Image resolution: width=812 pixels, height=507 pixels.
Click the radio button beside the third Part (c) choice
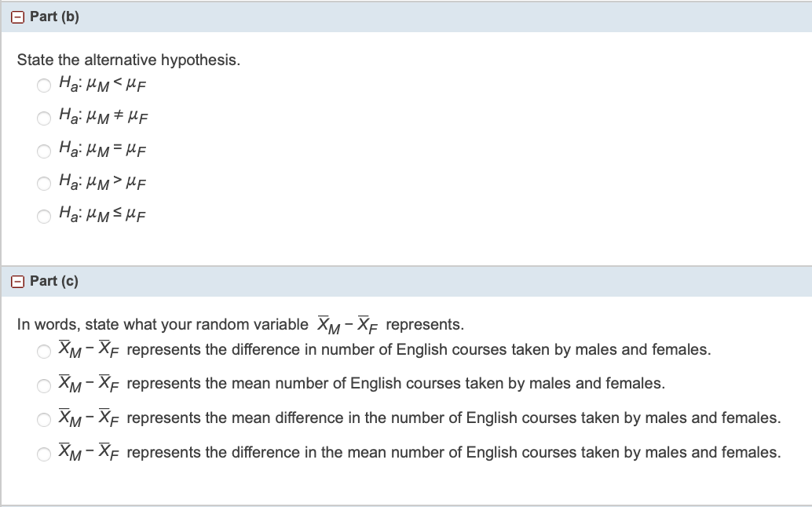coord(44,419)
